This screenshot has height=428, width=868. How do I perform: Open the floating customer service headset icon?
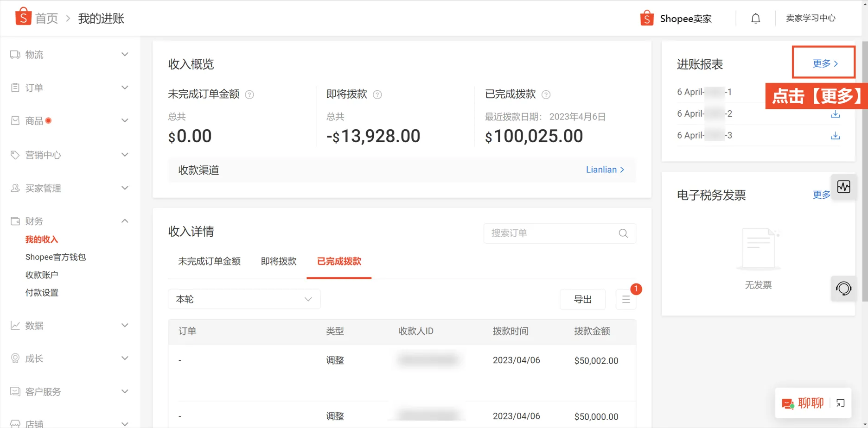point(844,288)
